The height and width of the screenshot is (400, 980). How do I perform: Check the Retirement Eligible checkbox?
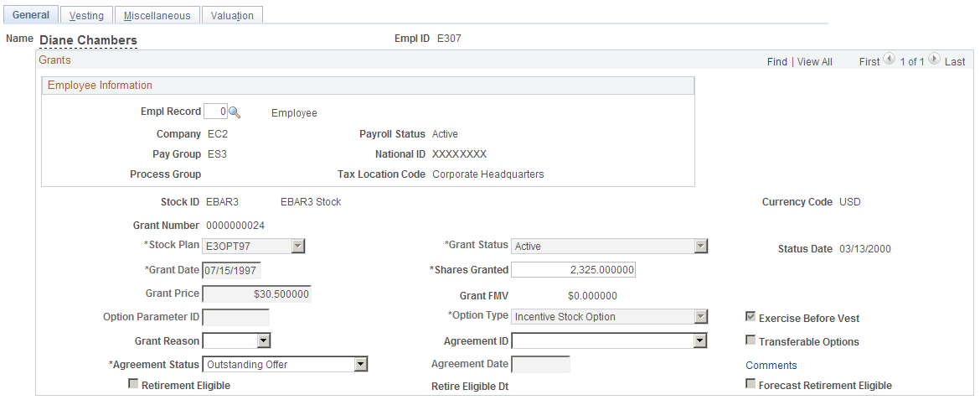(x=133, y=384)
